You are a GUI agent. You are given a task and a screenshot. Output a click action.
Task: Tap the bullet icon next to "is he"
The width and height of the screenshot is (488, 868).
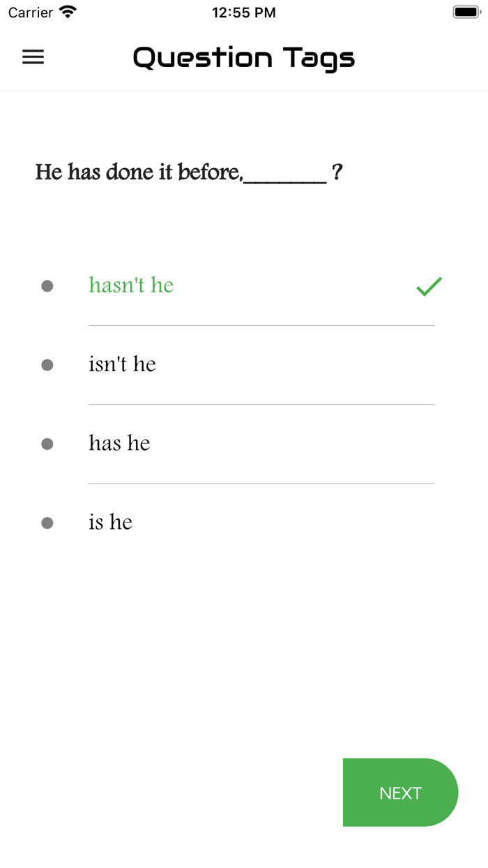coord(47,522)
